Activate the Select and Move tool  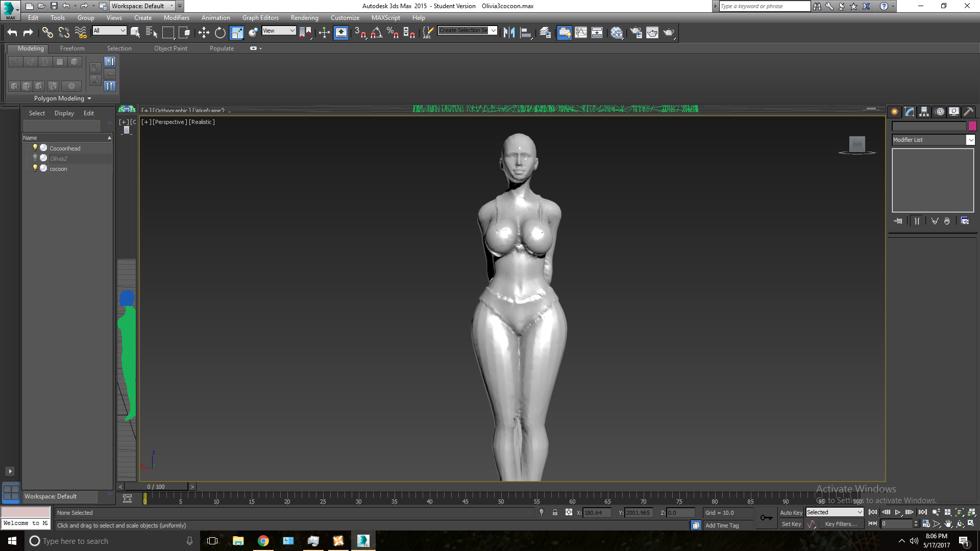click(204, 33)
